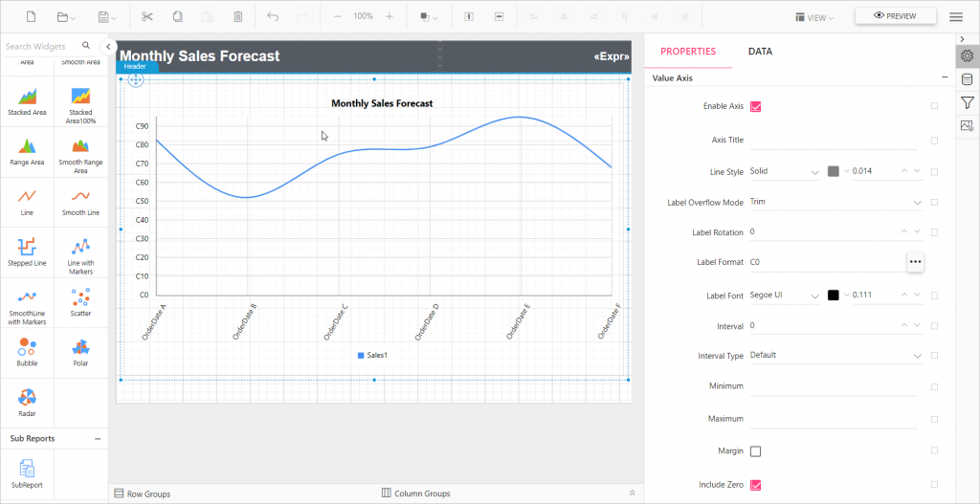Redo the last undone action

303,17
